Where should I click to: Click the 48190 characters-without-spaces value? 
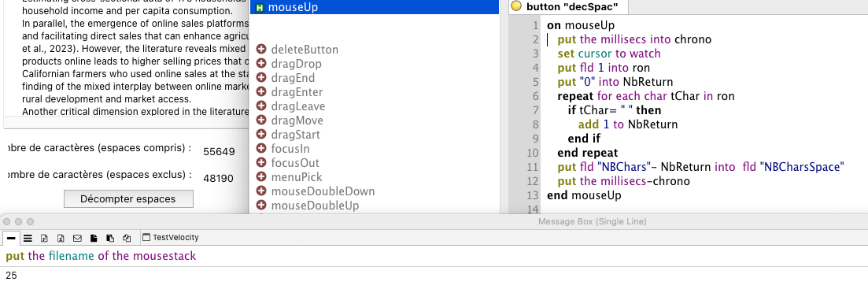pos(217,178)
